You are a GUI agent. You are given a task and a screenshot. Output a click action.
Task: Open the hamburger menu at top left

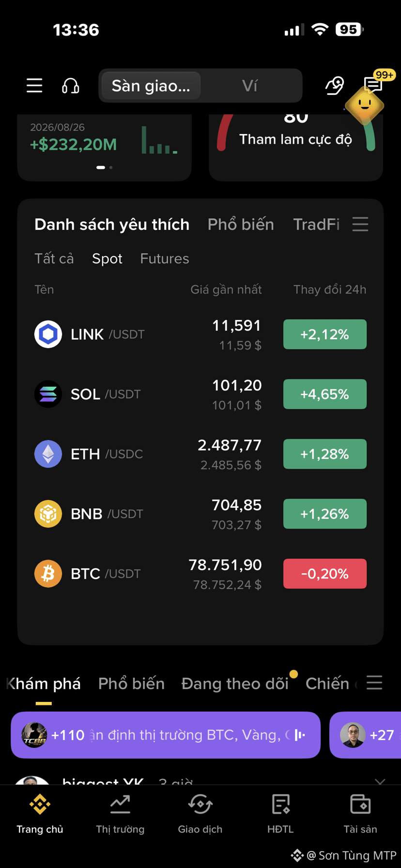[x=34, y=86]
